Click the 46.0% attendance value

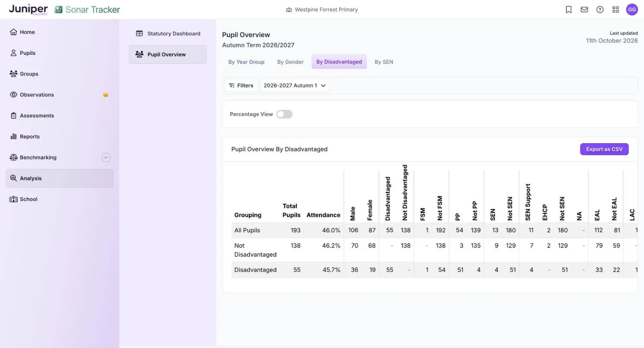point(331,230)
